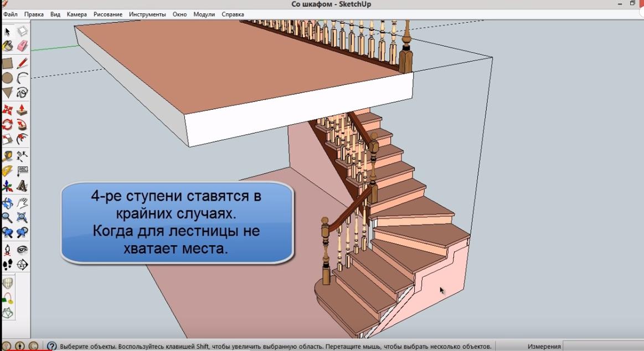
Task: Activate the Push/Pull tool
Action: 22,109
